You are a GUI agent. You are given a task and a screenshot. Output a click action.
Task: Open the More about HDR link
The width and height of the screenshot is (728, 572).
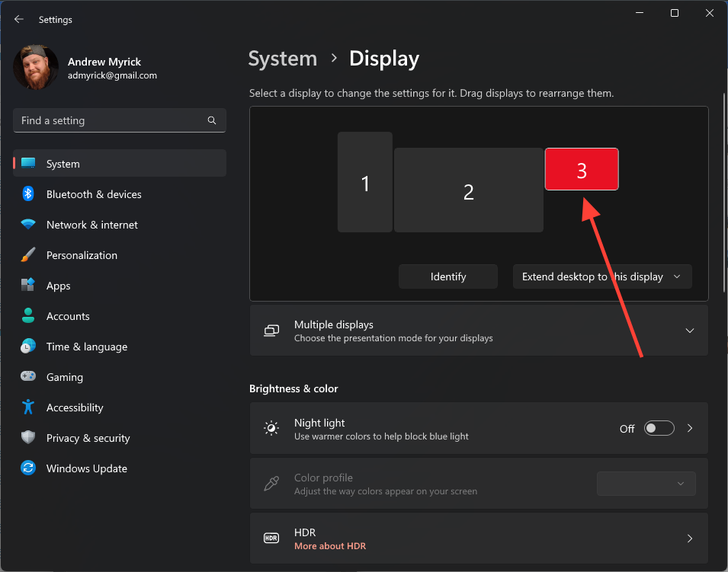coord(330,546)
